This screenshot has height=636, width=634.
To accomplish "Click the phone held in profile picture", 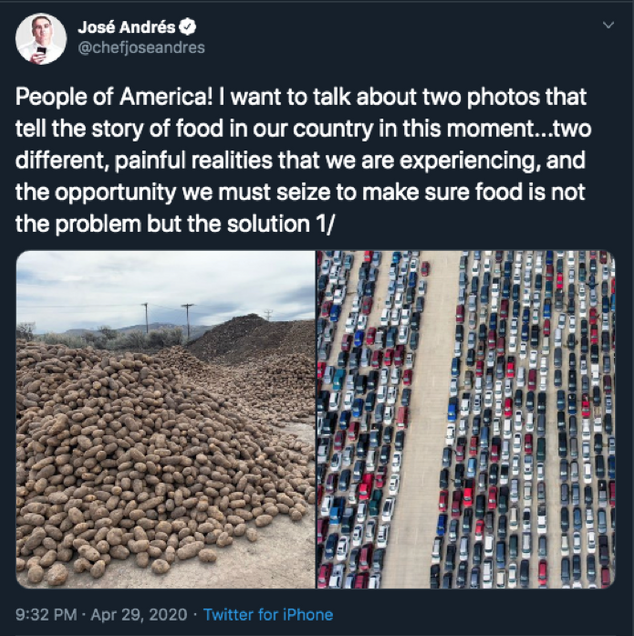I will coord(41,52).
